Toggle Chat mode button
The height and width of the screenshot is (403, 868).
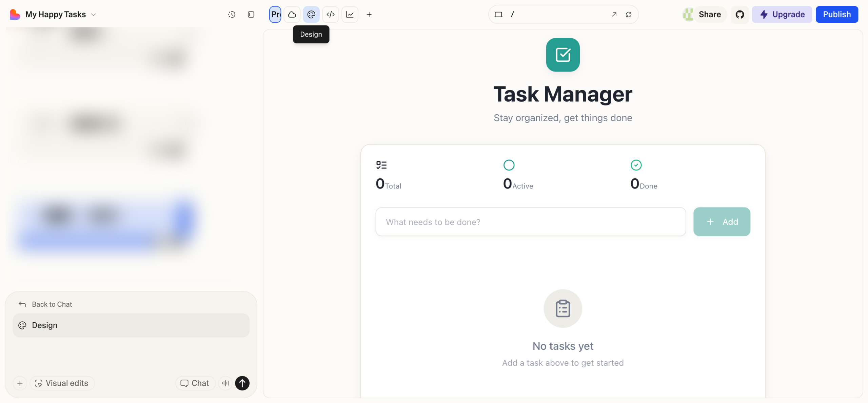tap(195, 383)
